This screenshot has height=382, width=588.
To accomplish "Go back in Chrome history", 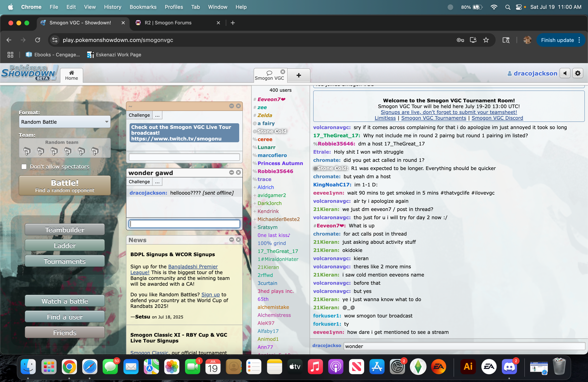I will pyautogui.click(x=9, y=40).
